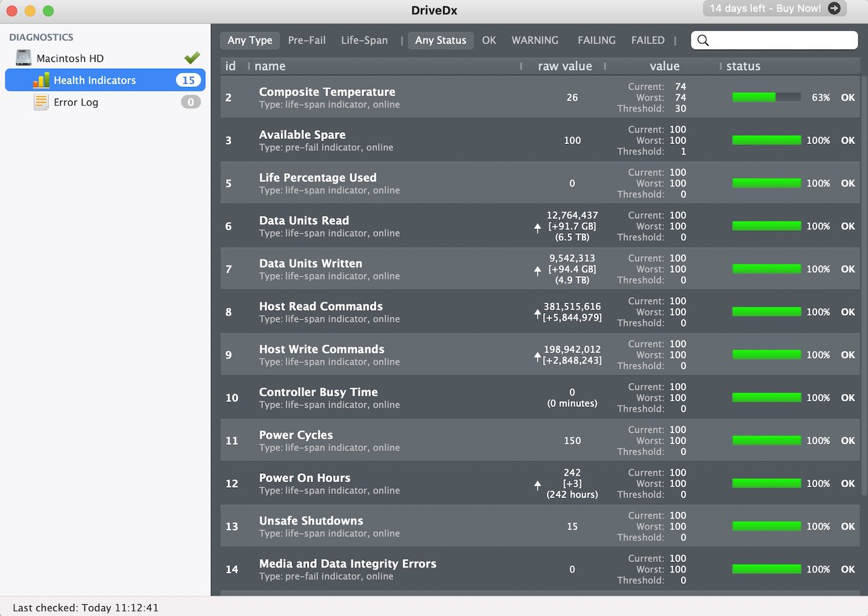The width and height of the screenshot is (868, 616).
Task: Click the green checkmark beside Macintosh HD
Action: (x=192, y=58)
